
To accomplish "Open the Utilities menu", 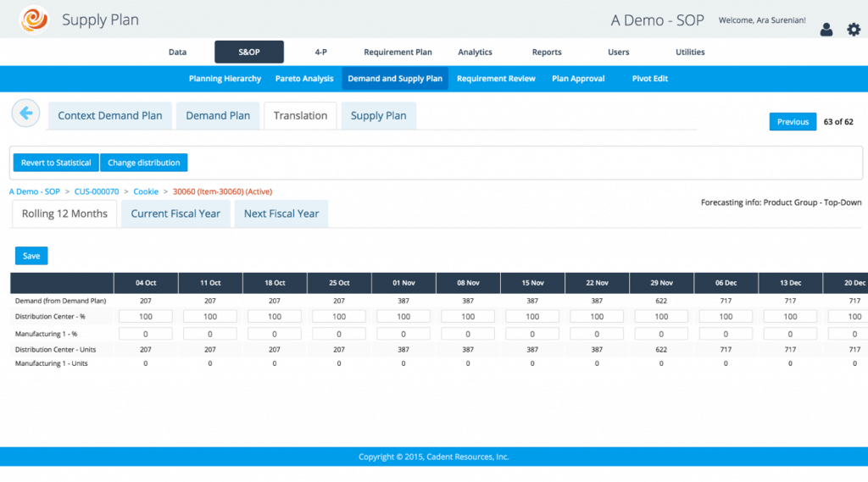I will tap(690, 52).
